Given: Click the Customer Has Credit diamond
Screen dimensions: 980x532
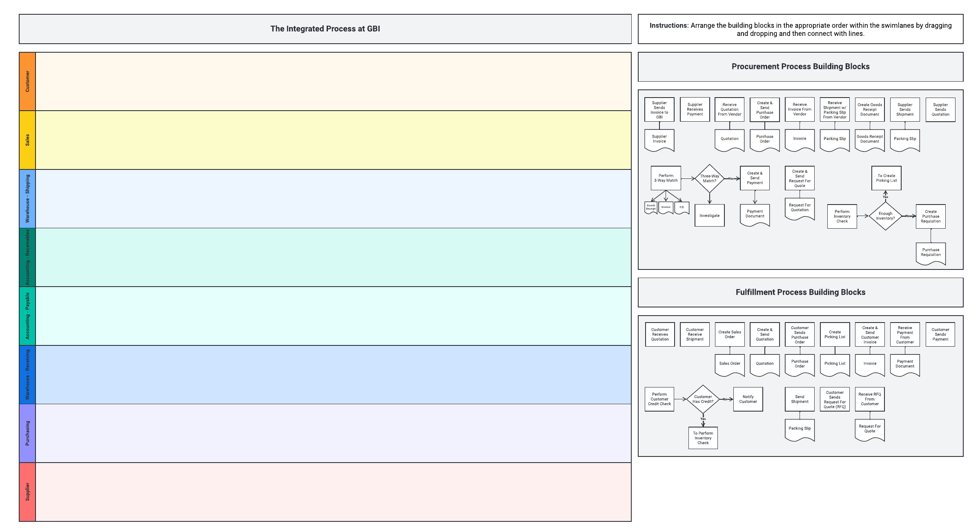Looking at the screenshot, I should (703, 399).
